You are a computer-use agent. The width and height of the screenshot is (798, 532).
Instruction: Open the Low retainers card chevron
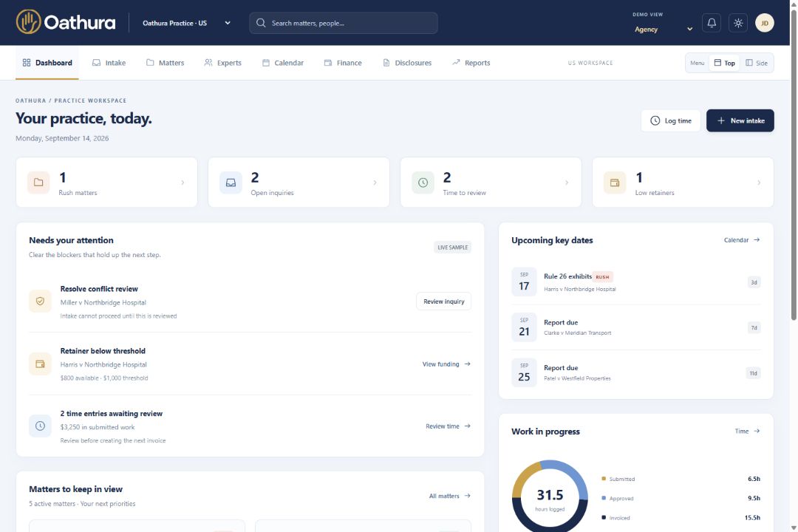(x=759, y=183)
